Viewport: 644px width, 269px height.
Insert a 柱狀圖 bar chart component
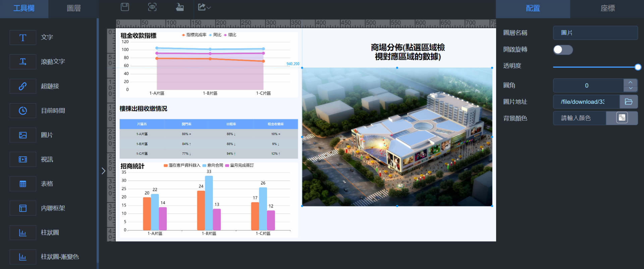pyautogui.click(x=23, y=232)
